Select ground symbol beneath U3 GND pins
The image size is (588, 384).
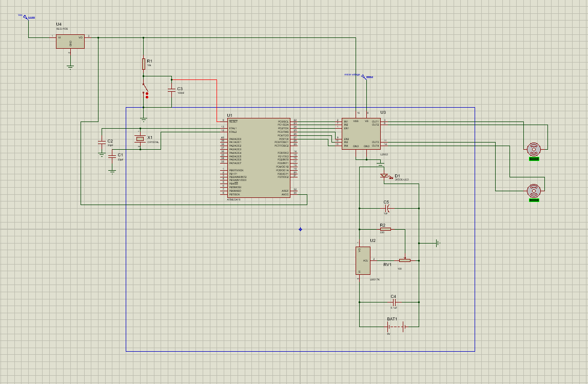tap(380, 165)
